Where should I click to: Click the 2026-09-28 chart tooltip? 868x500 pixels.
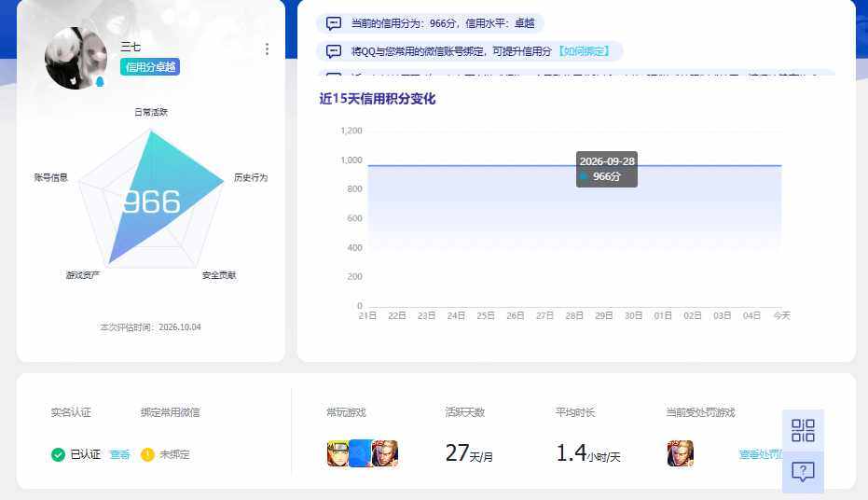607,169
